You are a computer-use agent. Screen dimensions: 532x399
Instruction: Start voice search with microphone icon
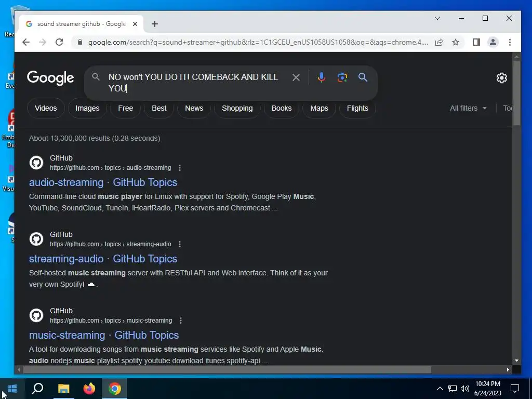321,77
